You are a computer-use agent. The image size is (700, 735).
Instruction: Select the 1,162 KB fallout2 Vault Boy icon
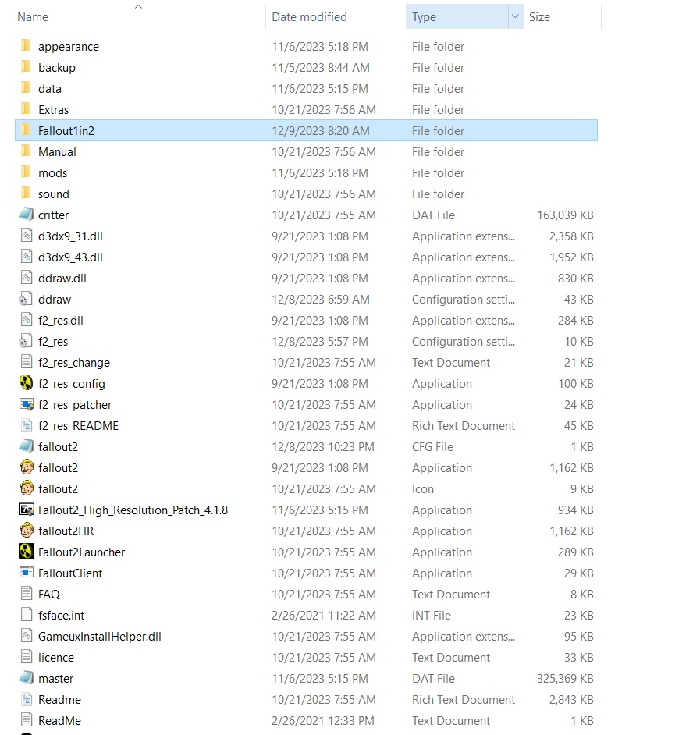tap(27, 467)
